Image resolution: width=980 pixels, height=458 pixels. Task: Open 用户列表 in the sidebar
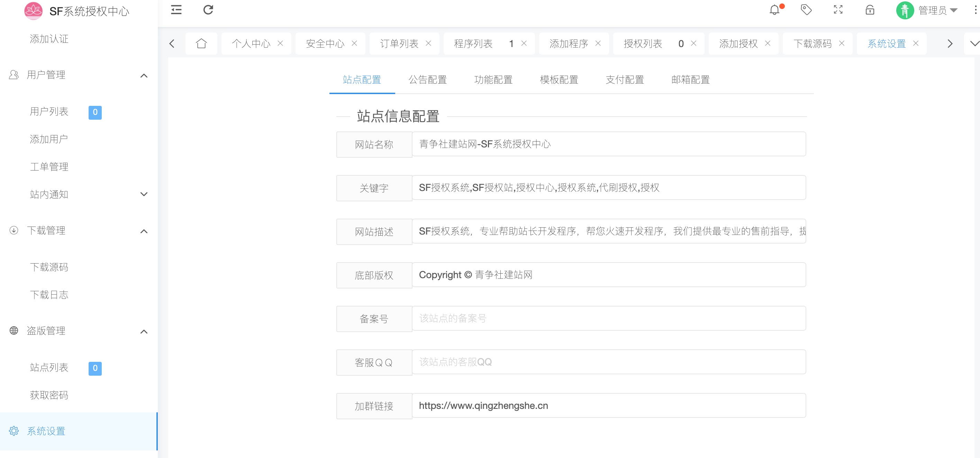click(x=49, y=111)
